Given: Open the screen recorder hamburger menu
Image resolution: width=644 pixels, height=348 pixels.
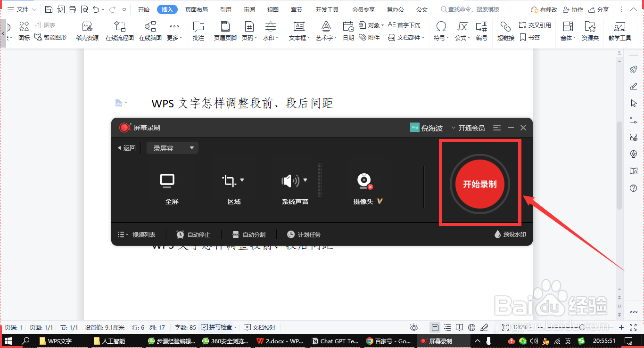Looking at the screenshot, I should click(x=497, y=128).
